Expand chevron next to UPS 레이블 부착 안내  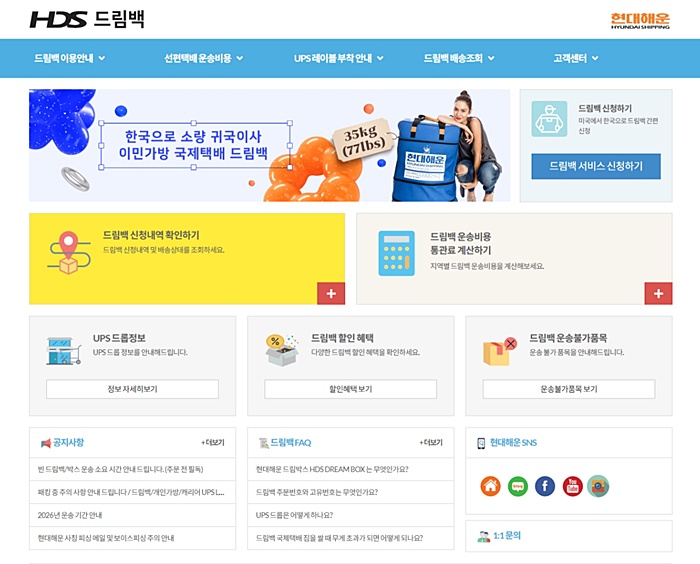click(x=380, y=58)
